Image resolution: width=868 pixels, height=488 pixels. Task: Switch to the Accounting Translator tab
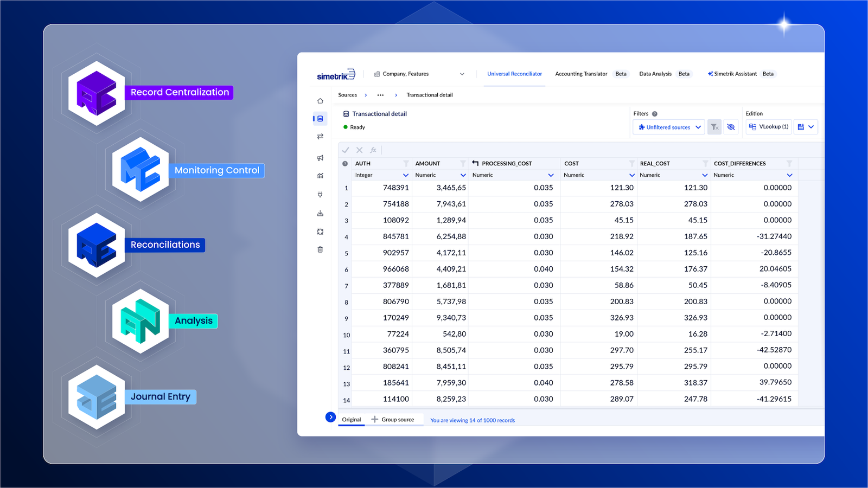581,74
